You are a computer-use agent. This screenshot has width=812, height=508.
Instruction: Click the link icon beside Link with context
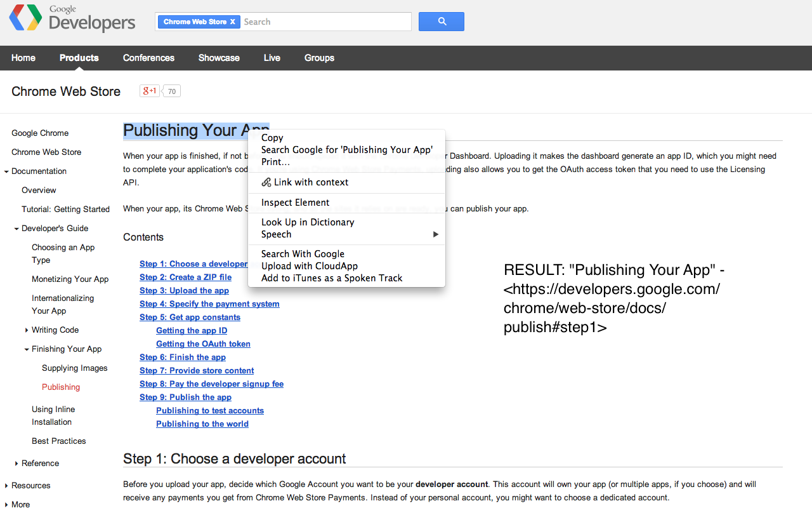(x=266, y=182)
